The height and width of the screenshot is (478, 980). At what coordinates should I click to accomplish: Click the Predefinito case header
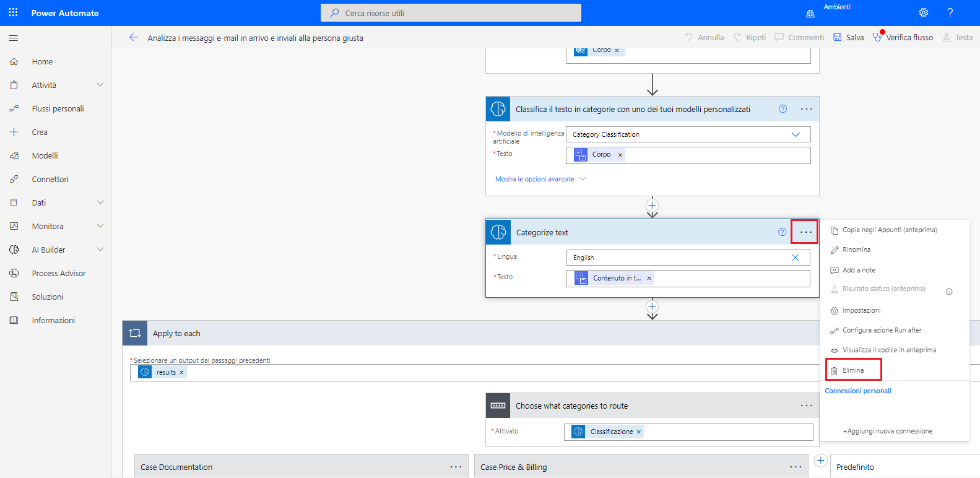point(904,467)
